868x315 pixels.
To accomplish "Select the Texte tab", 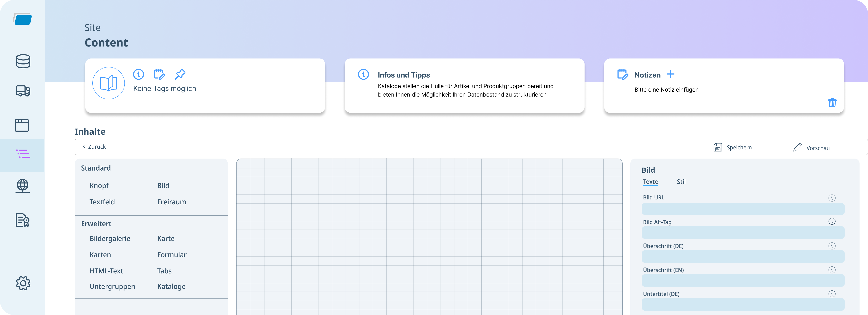I will point(650,182).
